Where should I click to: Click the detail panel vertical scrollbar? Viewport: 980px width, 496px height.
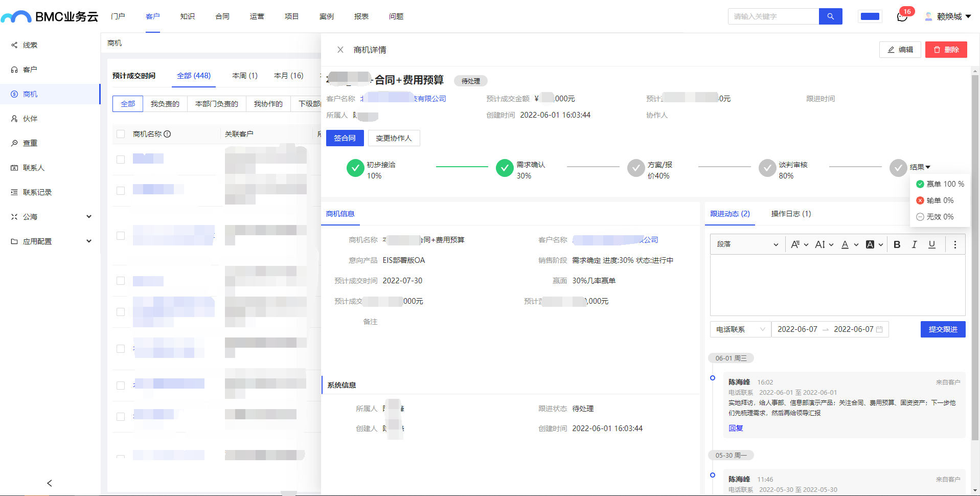pos(975,258)
